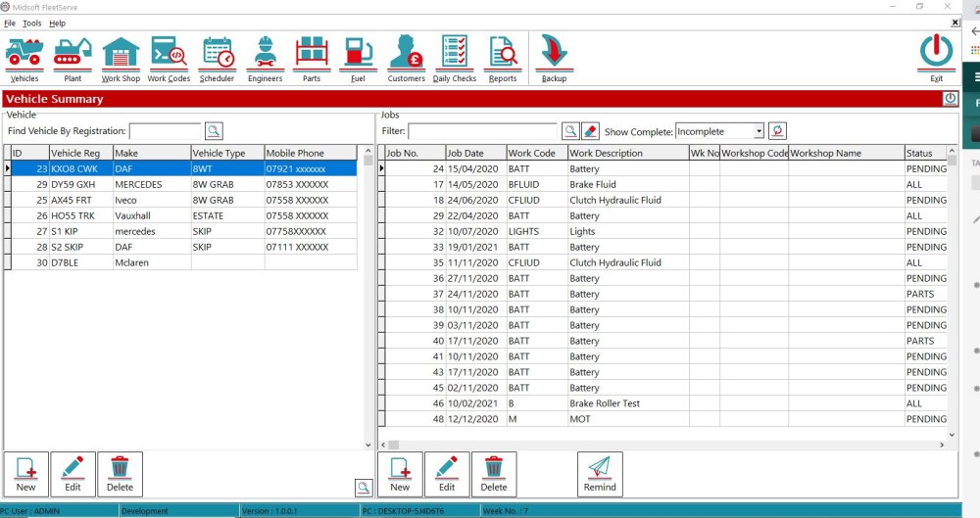
Task: Click the Jobs Filter text field
Action: [x=482, y=131]
